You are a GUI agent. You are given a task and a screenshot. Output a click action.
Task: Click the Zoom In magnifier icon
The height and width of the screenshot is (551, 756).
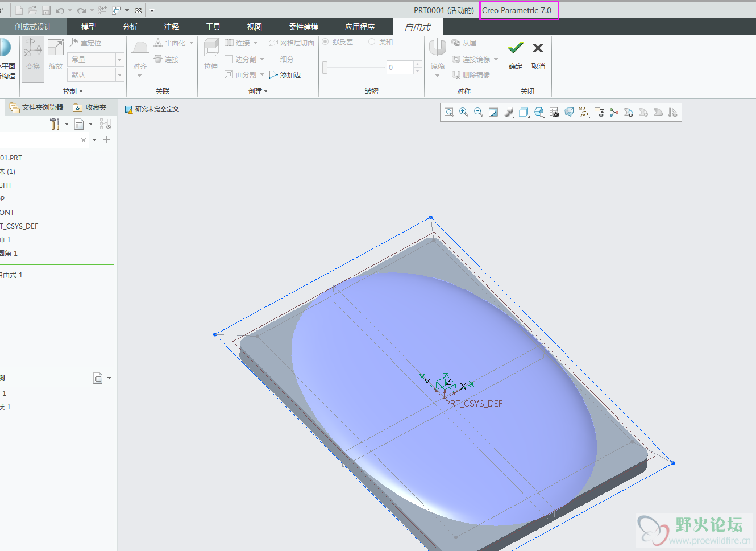point(464,112)
